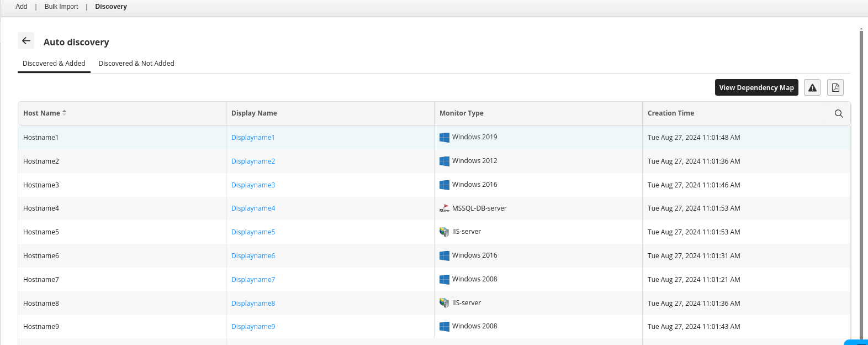Sort by Host Name using sort arrows

pos(65,113)
